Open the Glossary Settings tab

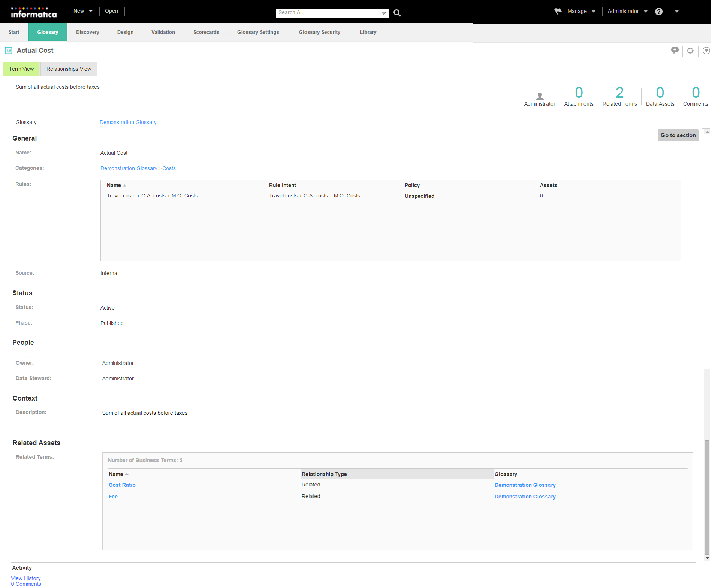(x=258, y=32)
